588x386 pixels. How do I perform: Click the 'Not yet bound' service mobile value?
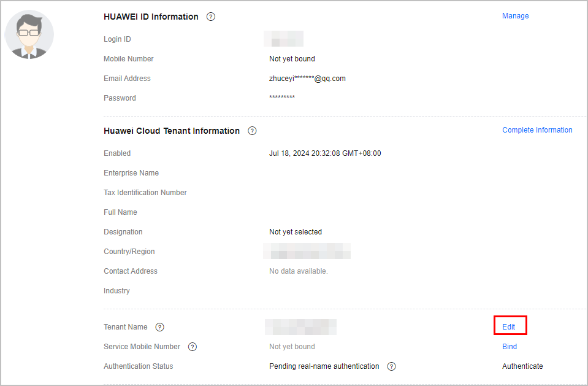(292, 347)
